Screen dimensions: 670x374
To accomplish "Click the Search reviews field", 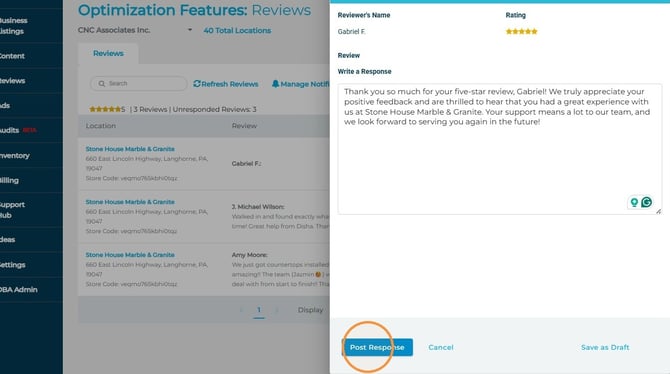I will (x=138, y=83).
